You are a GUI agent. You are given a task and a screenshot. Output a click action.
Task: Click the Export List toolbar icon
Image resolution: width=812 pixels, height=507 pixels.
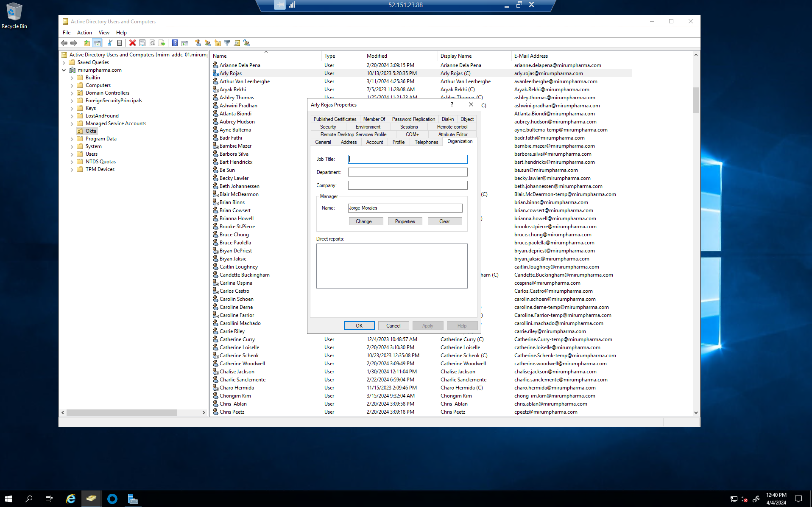pyautogui.click(x=162, y=43)
